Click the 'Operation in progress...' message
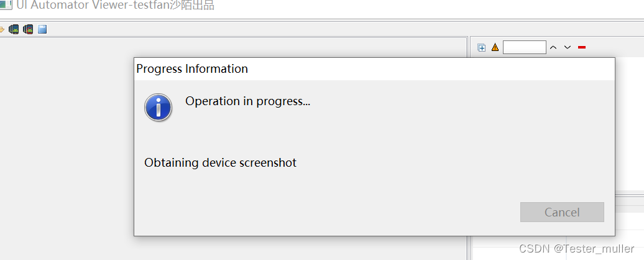The width and height of the screenshot is (644, 260). click(247, 101)
